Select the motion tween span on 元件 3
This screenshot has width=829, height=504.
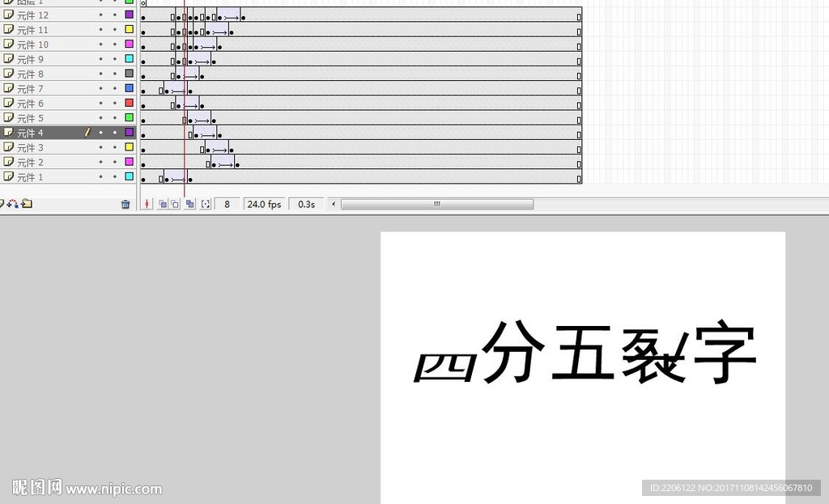218,147
